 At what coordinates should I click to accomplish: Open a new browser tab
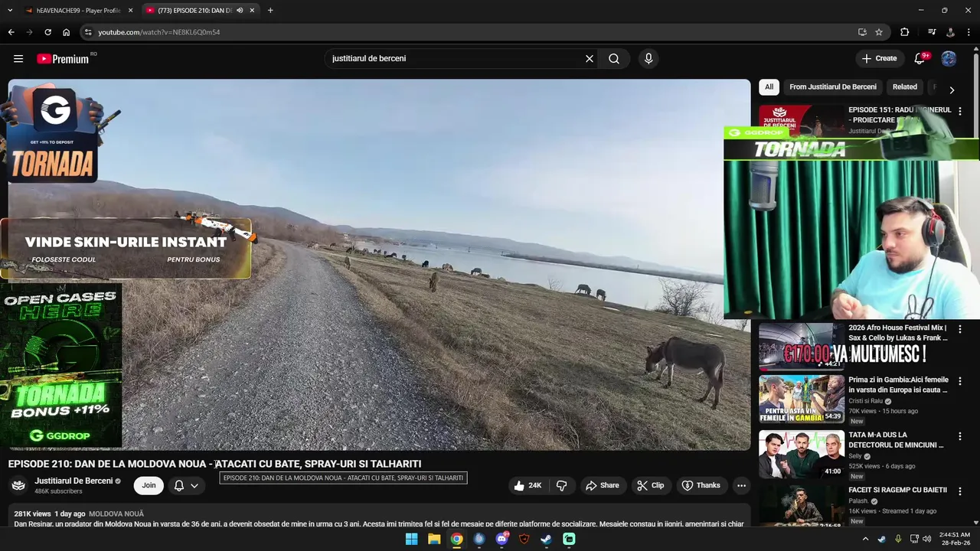270,11
